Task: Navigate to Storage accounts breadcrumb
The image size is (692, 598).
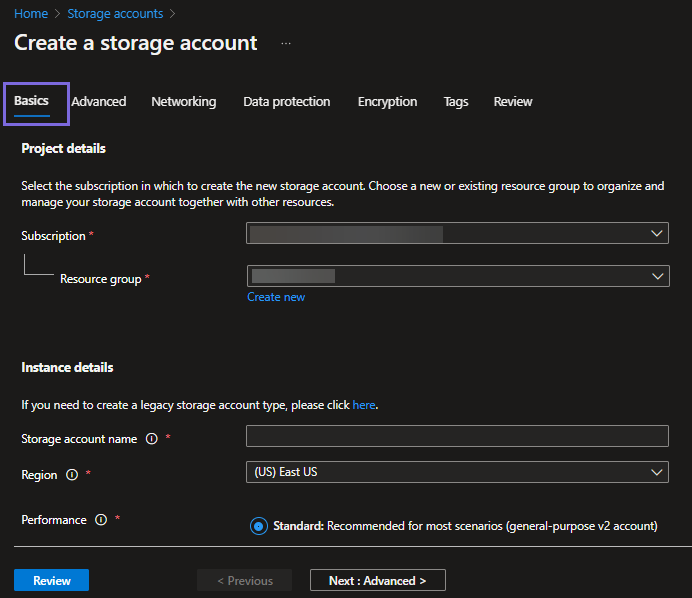Action: click(115, 14)
